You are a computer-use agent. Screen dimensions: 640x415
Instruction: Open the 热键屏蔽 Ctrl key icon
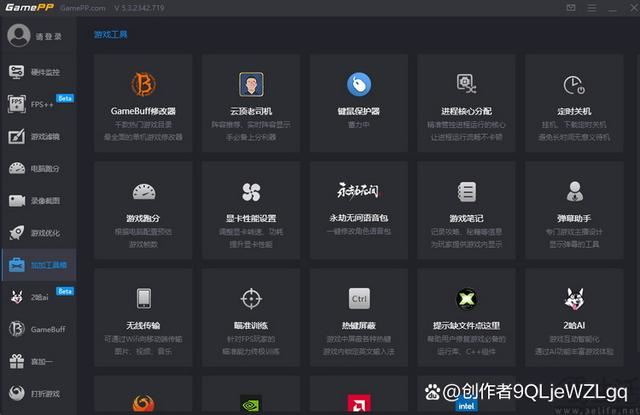coord(359,298)
